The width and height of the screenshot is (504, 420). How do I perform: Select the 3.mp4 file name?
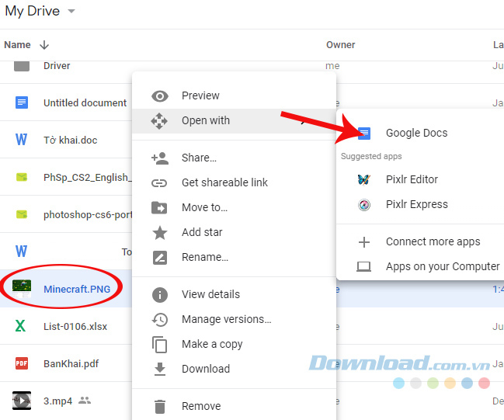(x=58, y=401)
